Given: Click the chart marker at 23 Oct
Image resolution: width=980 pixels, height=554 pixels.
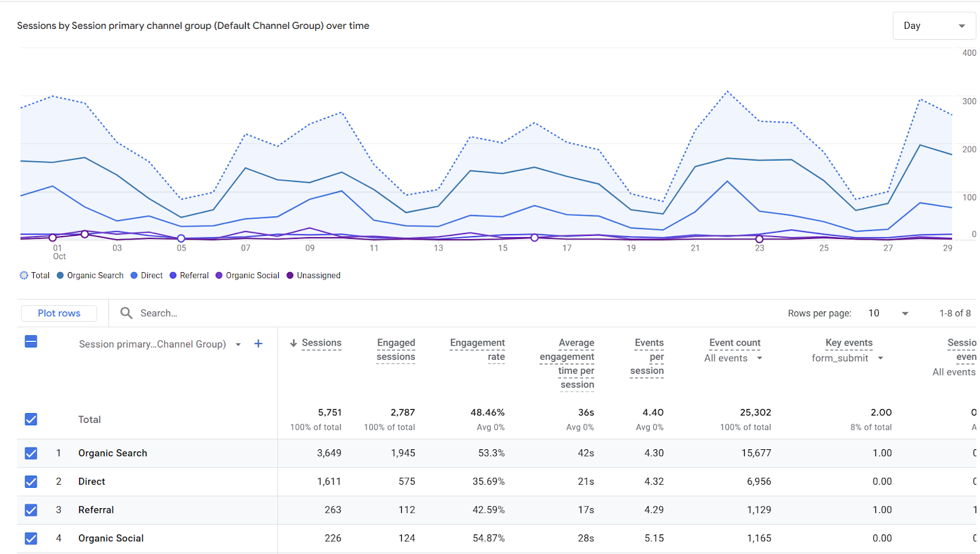Looking at the screenshot, I should [759, 239].
